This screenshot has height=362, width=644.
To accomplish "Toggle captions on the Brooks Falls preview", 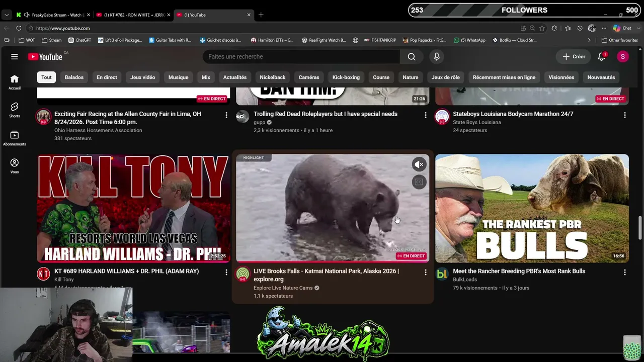I will [x=419, y=182].
